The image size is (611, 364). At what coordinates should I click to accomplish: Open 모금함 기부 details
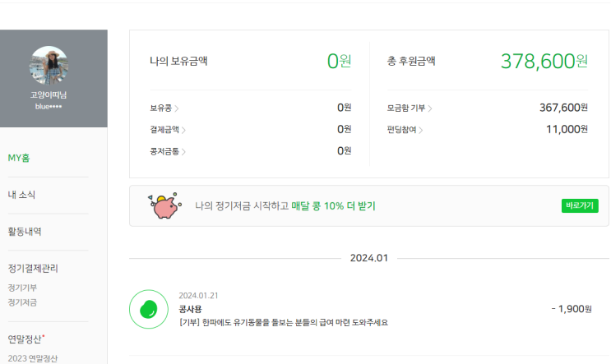(410, 108)
